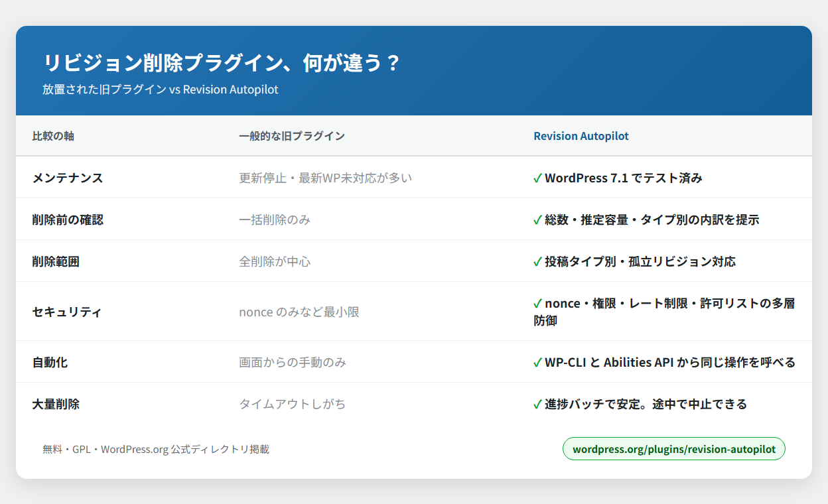Click the 'セキュリティ' row label
The image size is (828, 504).
click(67, 312)
